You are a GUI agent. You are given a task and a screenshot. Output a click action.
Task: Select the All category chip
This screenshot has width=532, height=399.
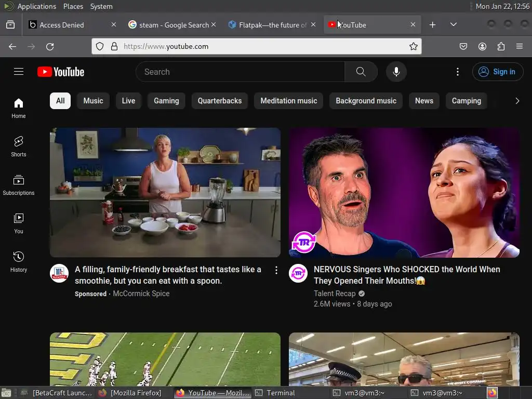click(60, 101)
